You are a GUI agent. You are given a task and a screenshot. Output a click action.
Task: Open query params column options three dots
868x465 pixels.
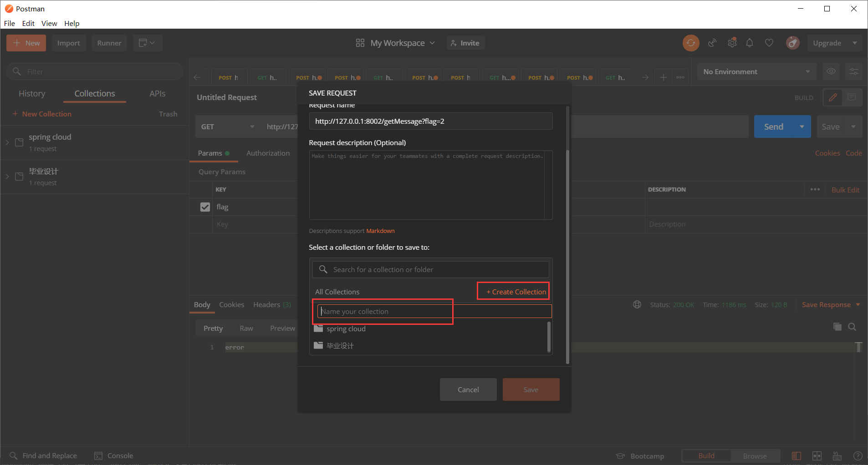(815, 189)
